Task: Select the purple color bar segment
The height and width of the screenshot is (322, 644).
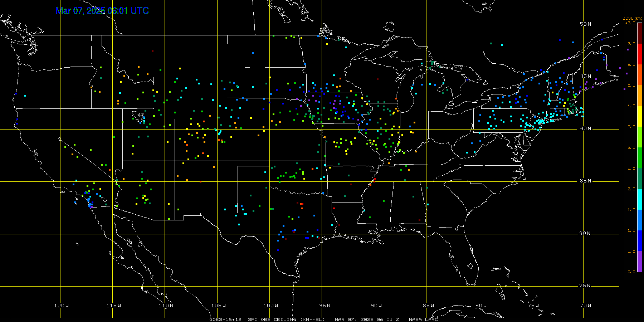Action: tap(640, 262)
